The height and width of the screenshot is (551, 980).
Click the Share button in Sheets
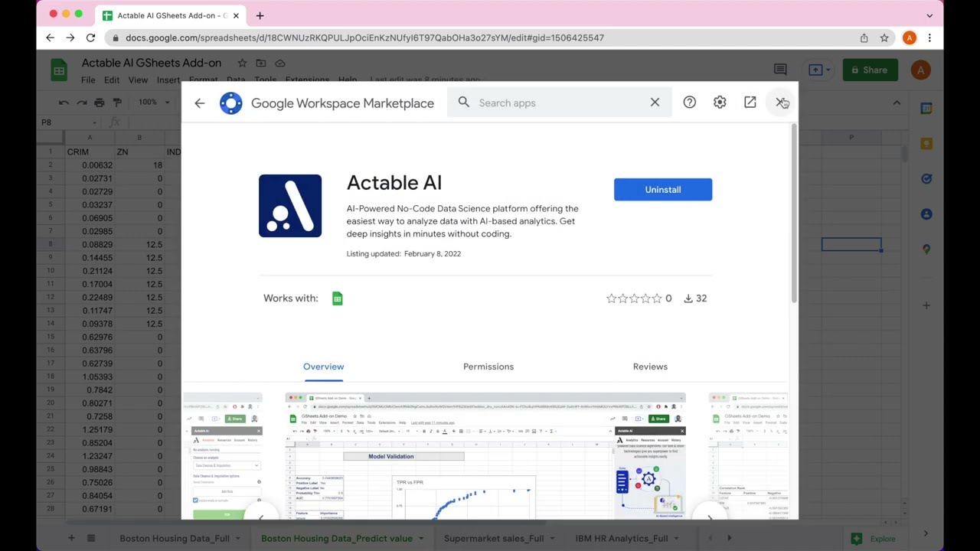[870, 70]
